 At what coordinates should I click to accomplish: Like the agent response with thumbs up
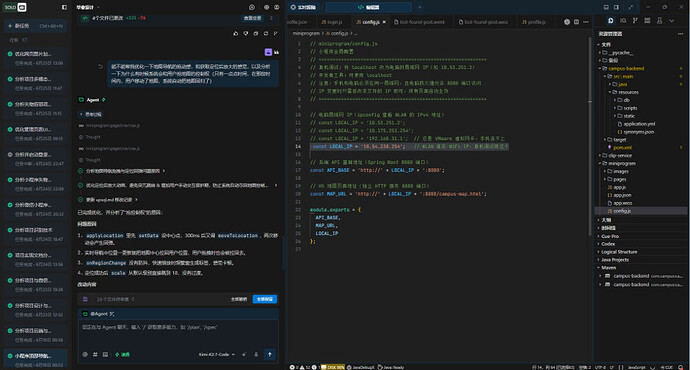pos(235,33)
